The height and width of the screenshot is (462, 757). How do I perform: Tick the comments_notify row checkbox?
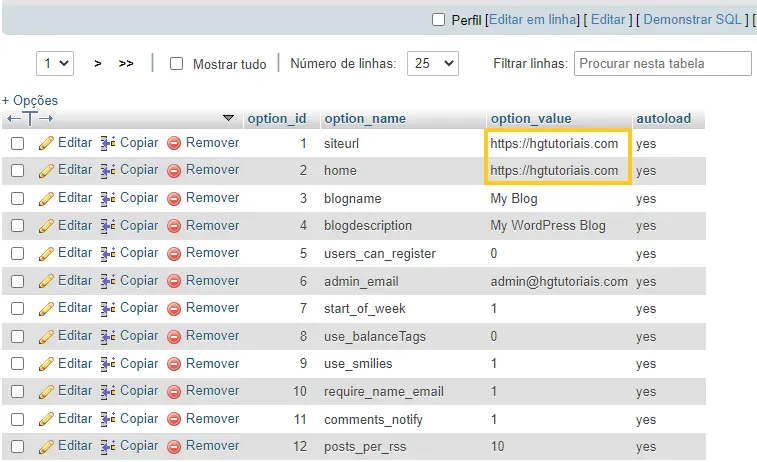coord(17,419)
